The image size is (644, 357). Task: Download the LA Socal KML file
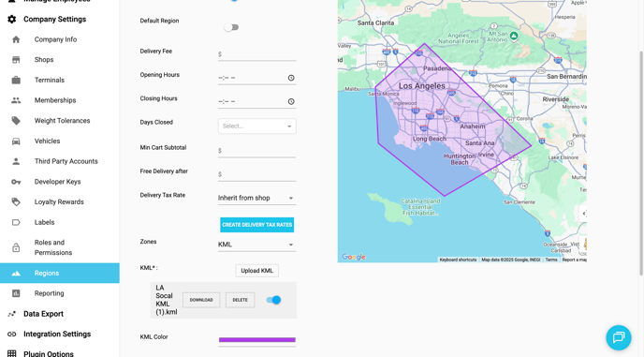(201, 300)
